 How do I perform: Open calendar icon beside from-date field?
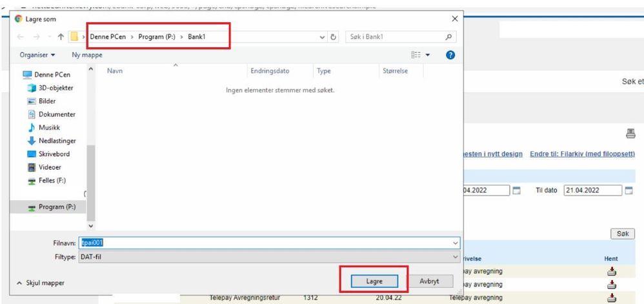[517, 190]
